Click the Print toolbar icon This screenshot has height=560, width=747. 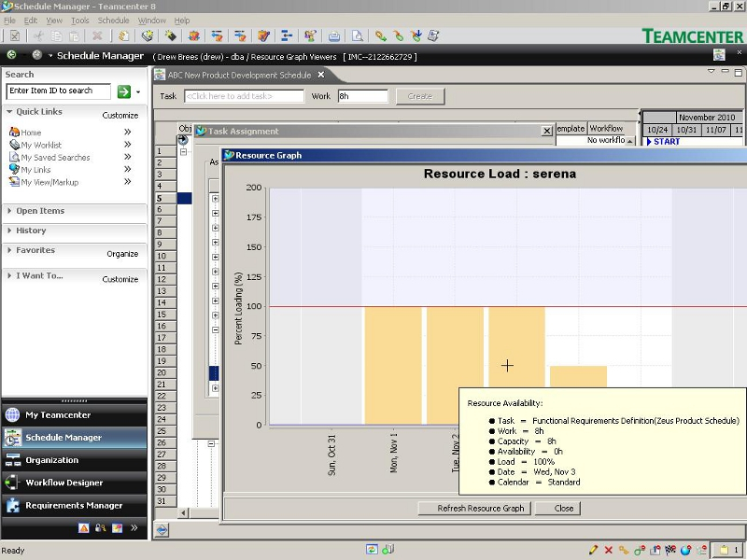[x=334, y=35]
